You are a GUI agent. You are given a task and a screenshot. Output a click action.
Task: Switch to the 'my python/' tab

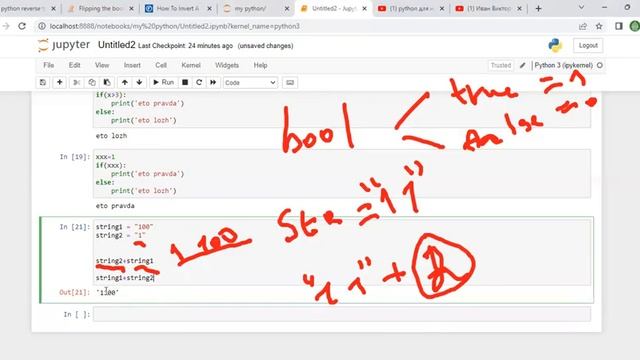click(255, 9)
